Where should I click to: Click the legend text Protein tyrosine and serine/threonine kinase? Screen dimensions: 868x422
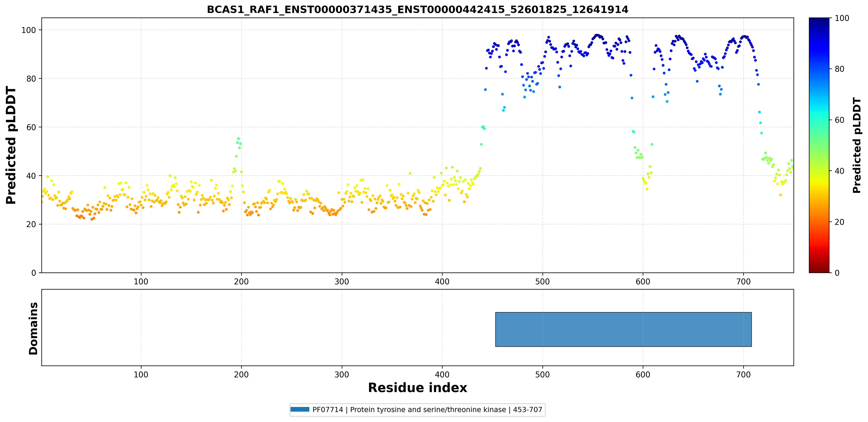coord(428,410)
